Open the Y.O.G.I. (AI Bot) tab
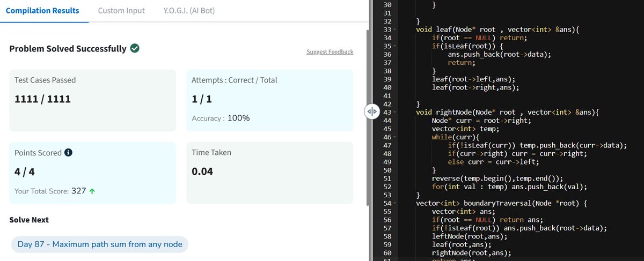 pyautogui.click(x=189, y=11)
